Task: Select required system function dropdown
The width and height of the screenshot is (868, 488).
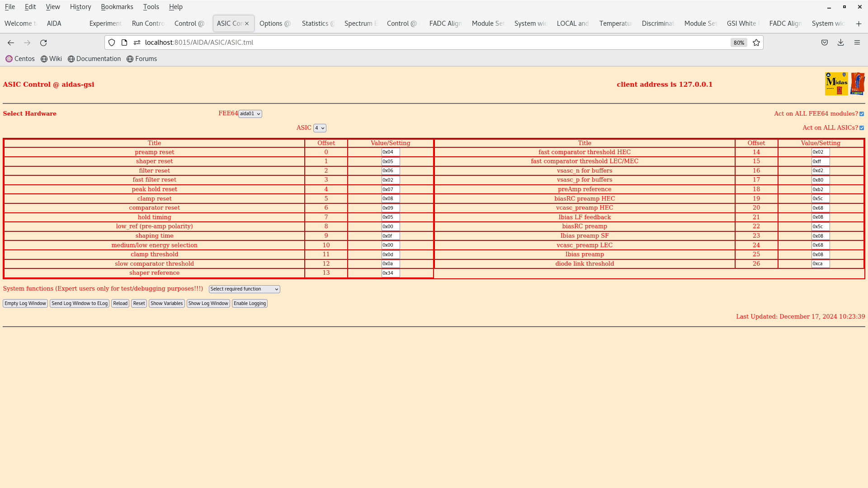Action: click(245, 289)
